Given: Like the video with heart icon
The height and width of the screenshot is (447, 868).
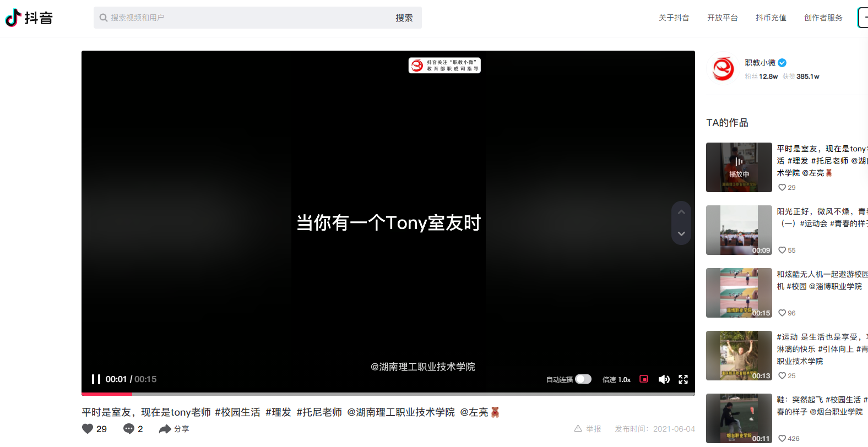Looking at the screenshot, I should pyautogui.click(x=88, y=429).
